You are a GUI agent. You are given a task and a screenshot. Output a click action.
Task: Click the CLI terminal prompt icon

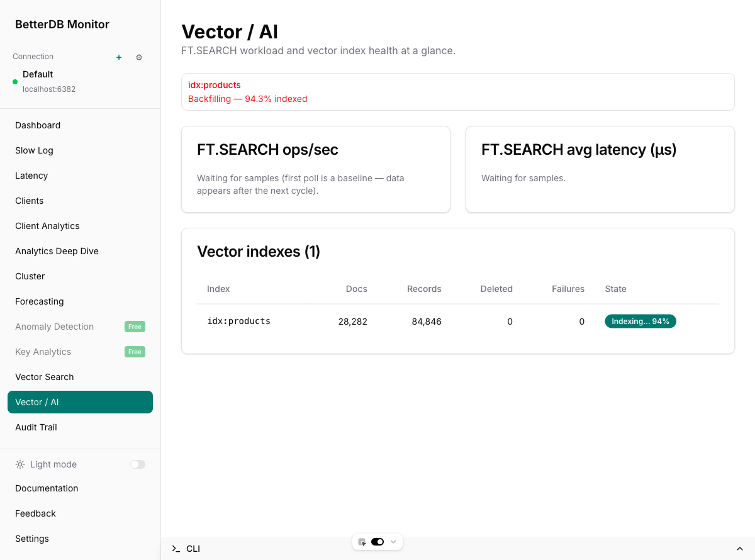coord(176,549)
